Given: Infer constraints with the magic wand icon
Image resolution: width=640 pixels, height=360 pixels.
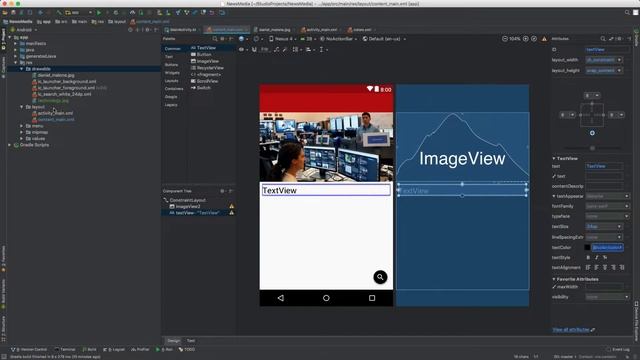Looking at the screenshot, I should 285,49.
